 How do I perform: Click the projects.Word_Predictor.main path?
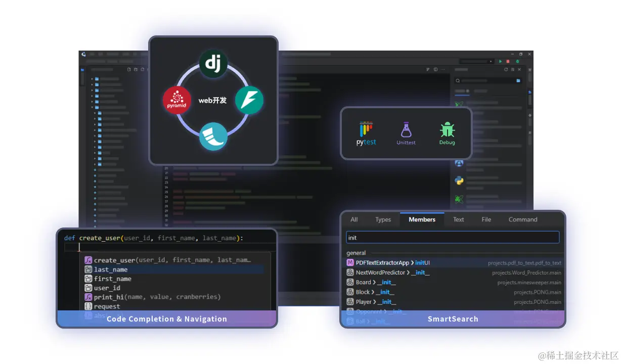click(x=526, y=272)
